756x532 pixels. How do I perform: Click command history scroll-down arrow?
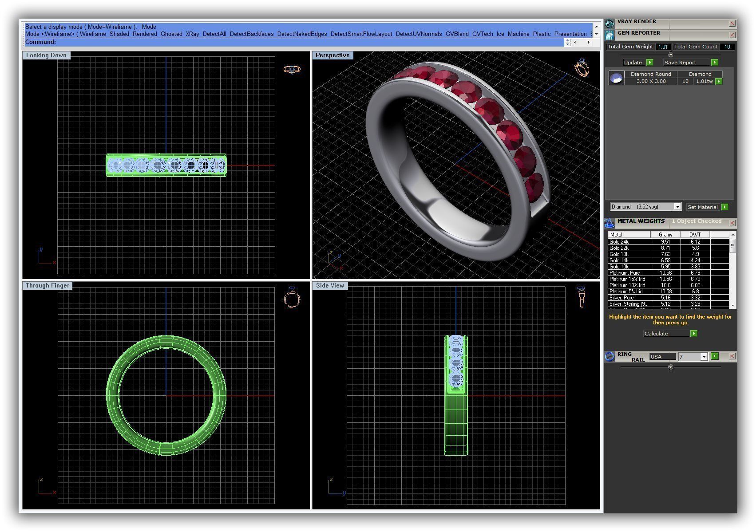597,34
